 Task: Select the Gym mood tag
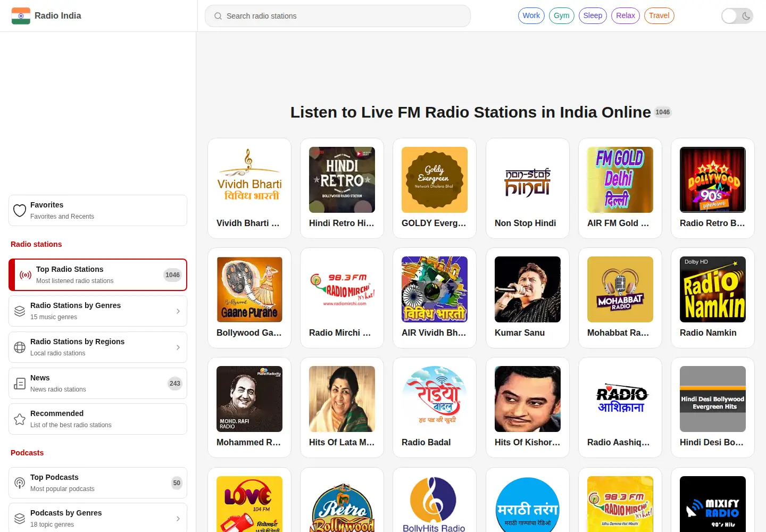point(562,15)
